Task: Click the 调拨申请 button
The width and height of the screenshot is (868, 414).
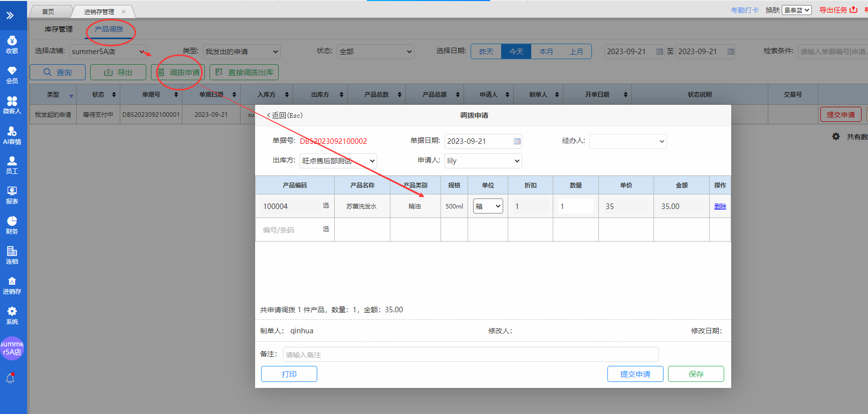Action: [x=178, y=72]
